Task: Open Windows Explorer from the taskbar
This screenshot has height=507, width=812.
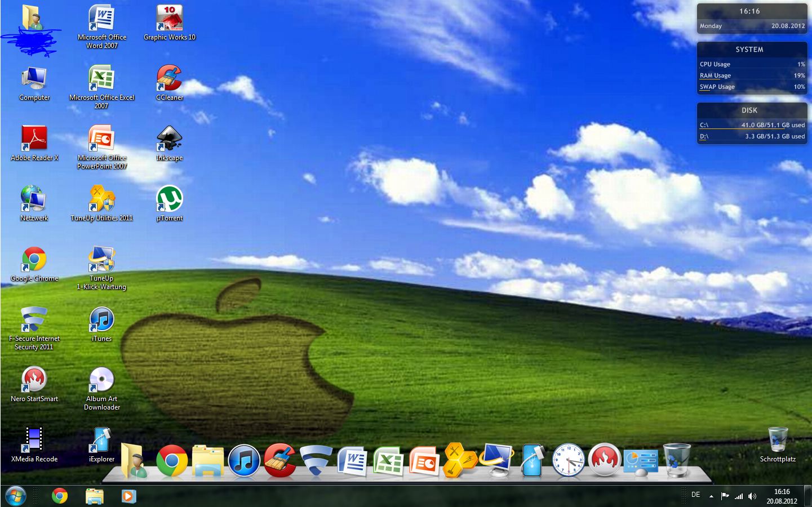Action: [94, 496]
